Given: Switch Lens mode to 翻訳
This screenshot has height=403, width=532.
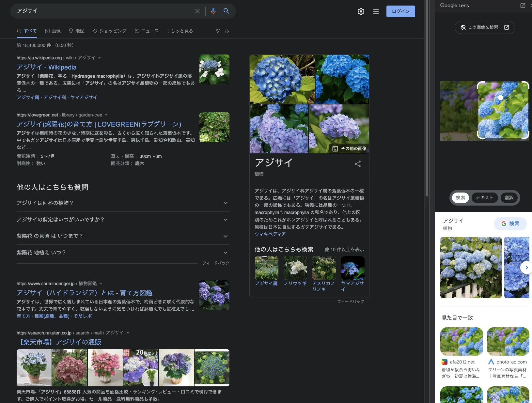Looking at the screenshot, I should [509, 198].
